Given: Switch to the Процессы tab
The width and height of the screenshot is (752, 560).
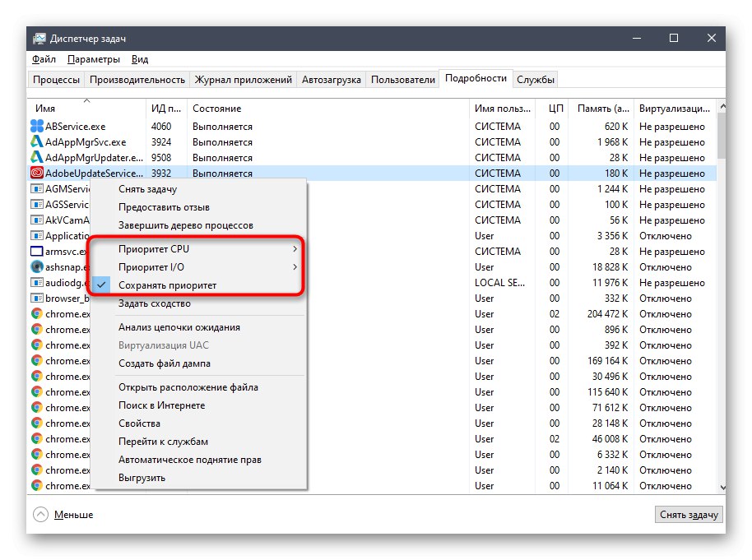Looking at the screenshot, I should 56,80.
